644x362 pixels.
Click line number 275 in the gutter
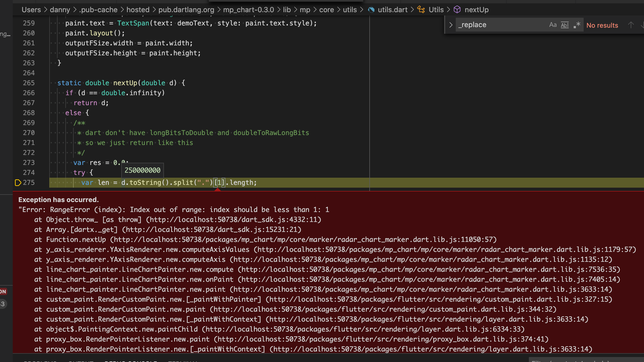pos(29,183)
